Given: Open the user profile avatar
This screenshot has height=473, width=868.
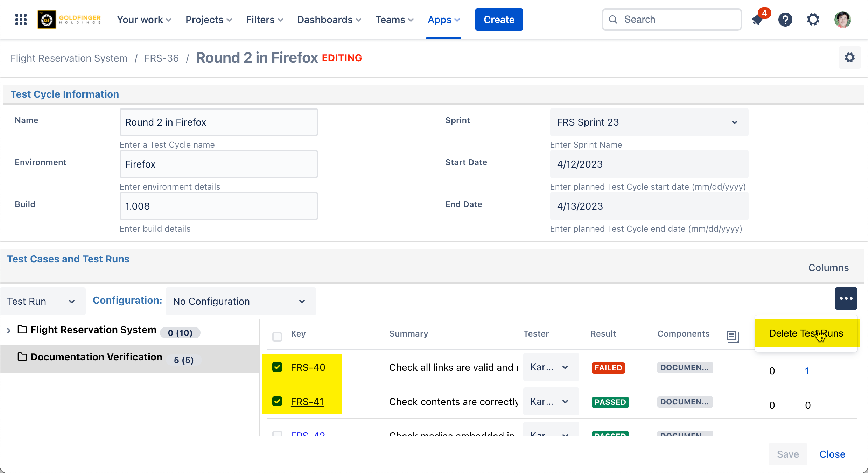Looking at the screenshot, I should click(842, 20).
